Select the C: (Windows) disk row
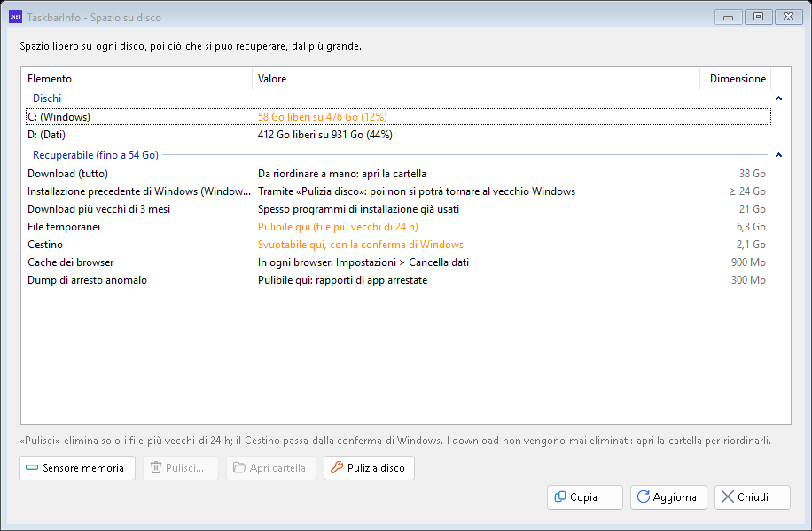 pyautogui.click(x=398, y=116)
